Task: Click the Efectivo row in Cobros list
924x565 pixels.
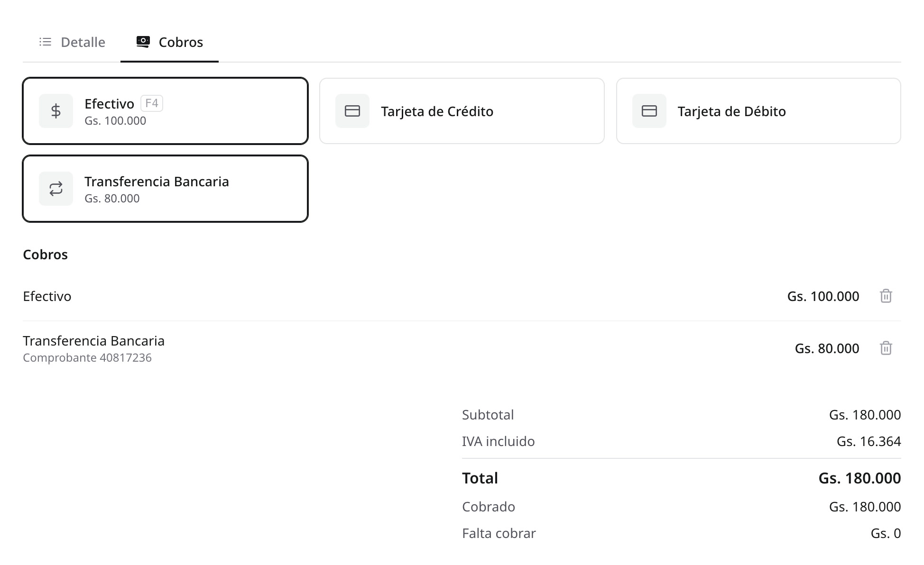Action: click(462, 296)
